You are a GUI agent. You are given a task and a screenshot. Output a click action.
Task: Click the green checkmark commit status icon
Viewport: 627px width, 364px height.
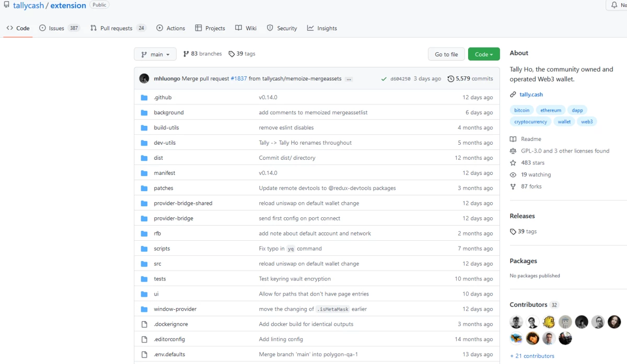pos(384,79)
